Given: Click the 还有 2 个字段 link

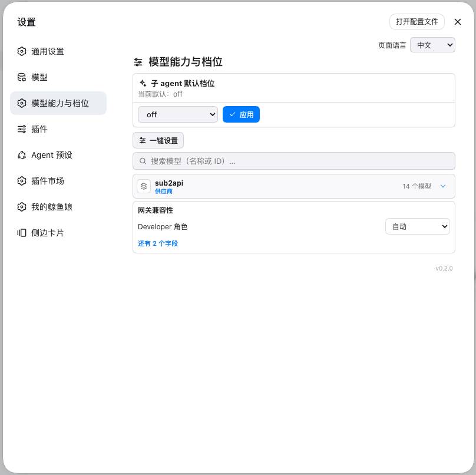Looking at the screenshot, I should click(x=158, y=243).
